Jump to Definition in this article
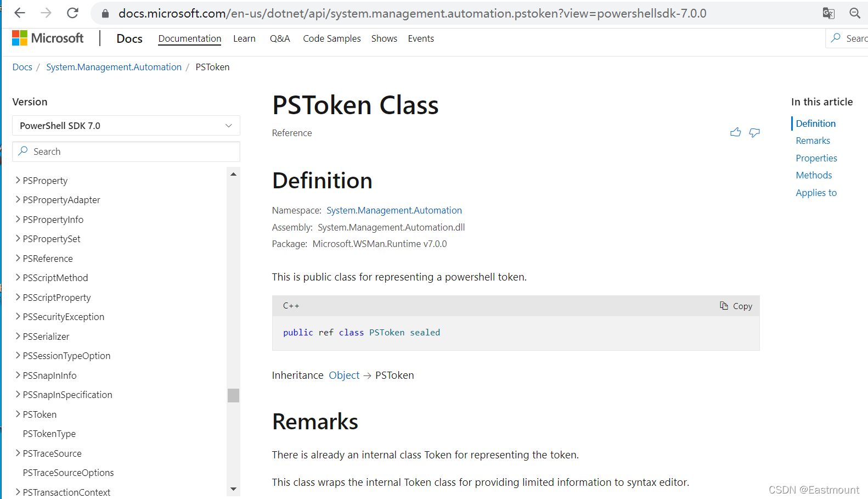868x499 pixels. [815, 124]
